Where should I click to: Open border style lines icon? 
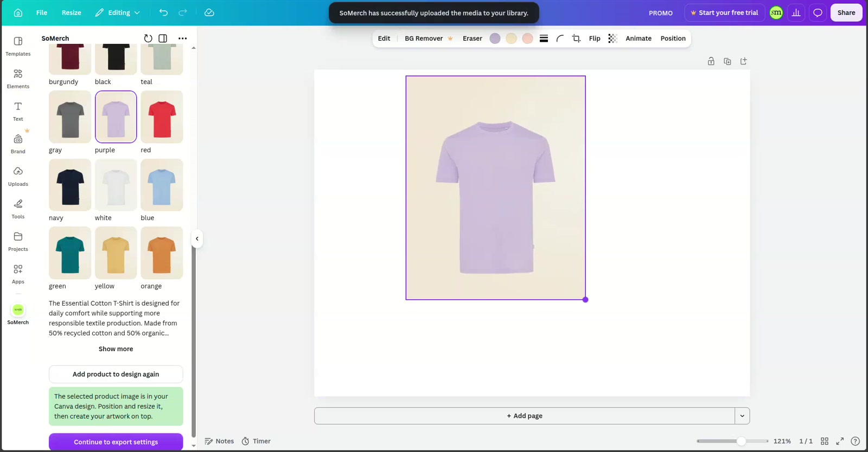(544, 38)
